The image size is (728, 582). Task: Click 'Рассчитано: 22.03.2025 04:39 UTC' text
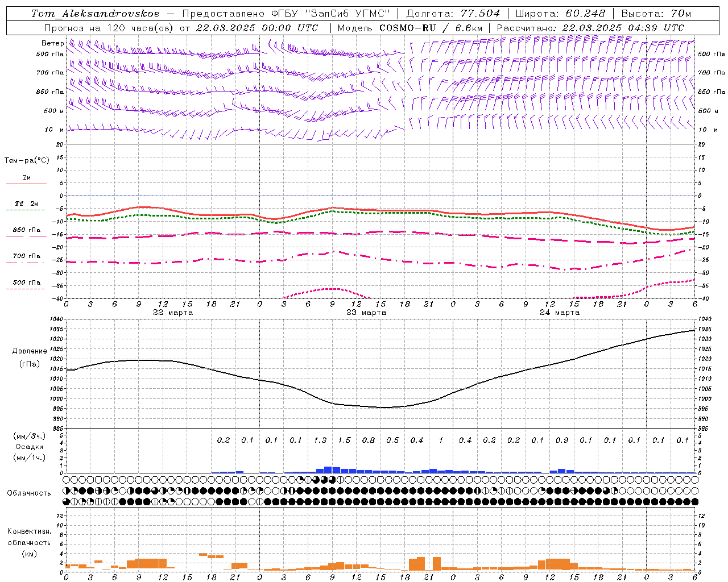click(590, 27)
